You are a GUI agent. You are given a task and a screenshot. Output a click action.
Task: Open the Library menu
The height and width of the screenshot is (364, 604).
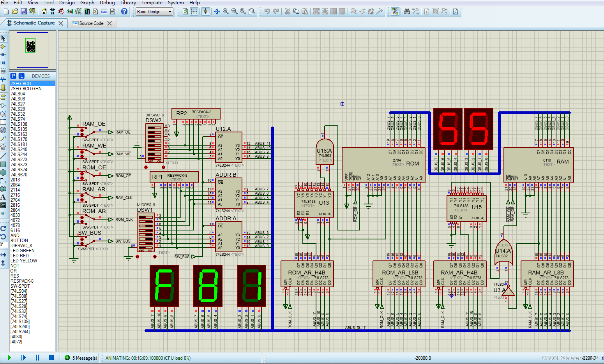tap(128, 3)
